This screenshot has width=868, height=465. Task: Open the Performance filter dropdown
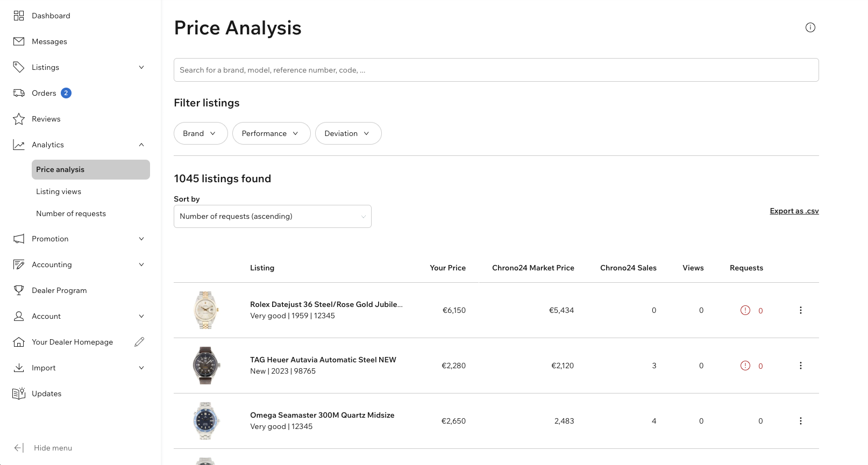click(272, 133)
